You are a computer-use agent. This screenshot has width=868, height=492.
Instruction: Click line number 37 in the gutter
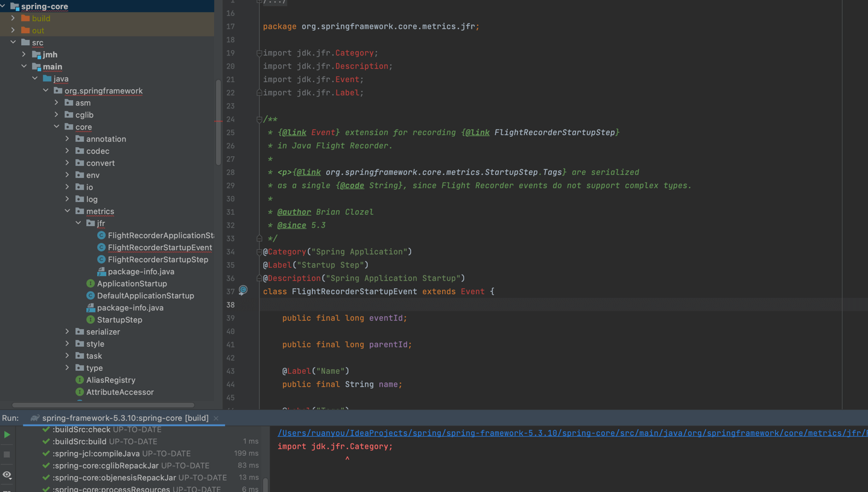(230, 291)
